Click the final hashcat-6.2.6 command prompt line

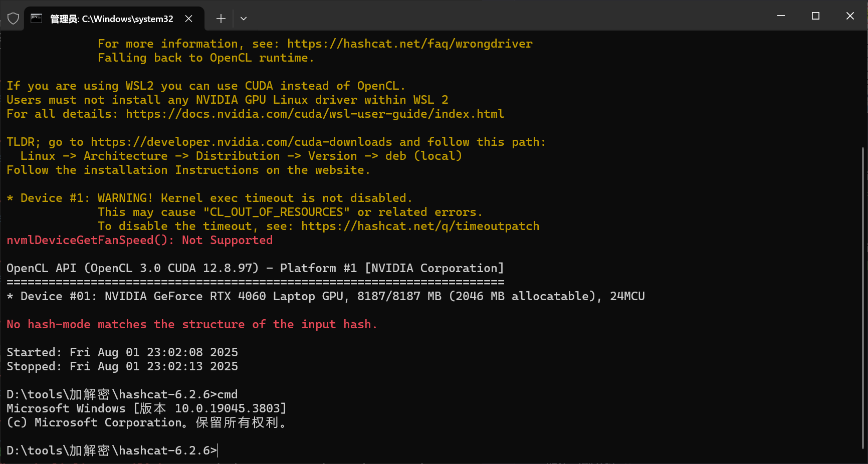(x=112, y=451)
